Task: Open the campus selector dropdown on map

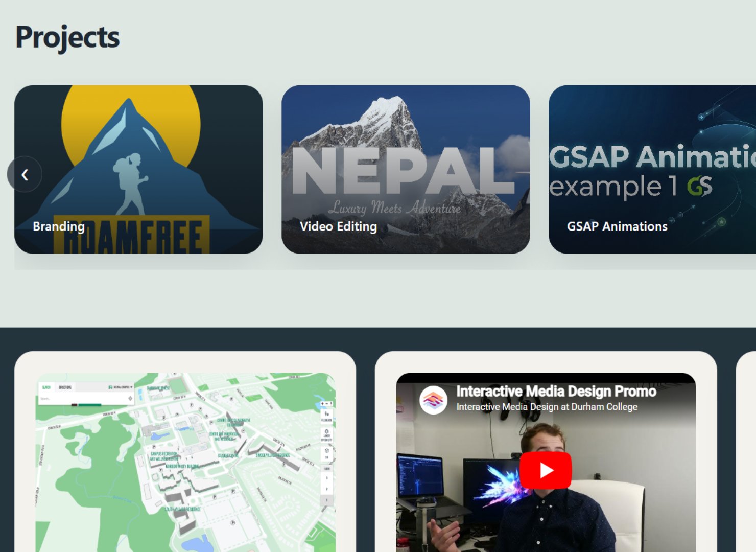Action: 121,387
